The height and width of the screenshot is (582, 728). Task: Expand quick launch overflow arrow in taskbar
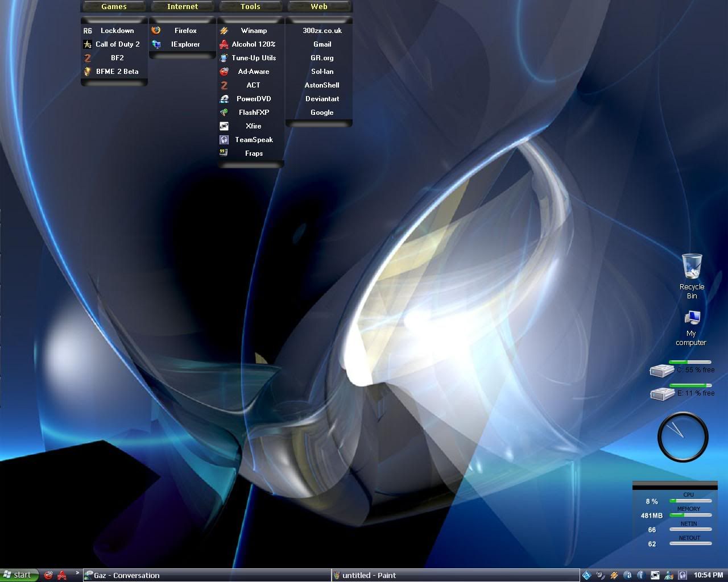[77, 573]
